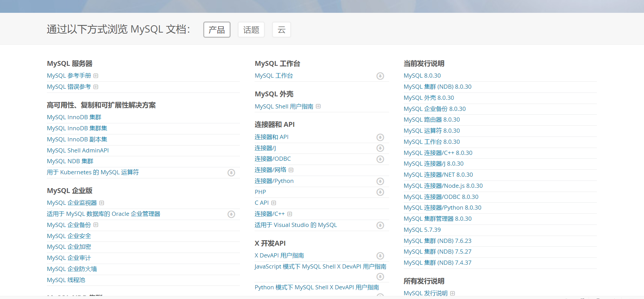Open MySQL NDB 集群 link

click(x=70, y=161)
